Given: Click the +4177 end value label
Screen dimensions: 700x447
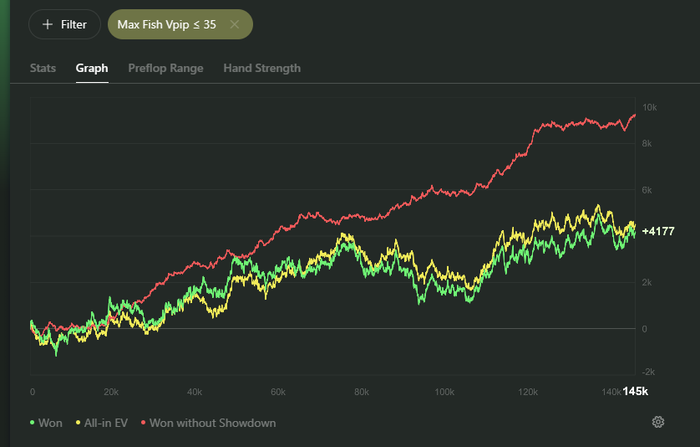Looking at the screenshot, I should (658, 231).
